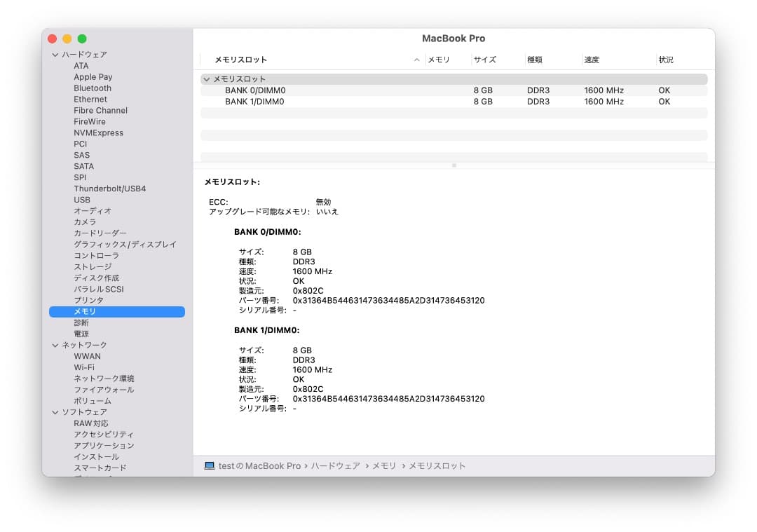Screen dimensions: 757x532
Task: Open the Wi-Fi network section
Action: click(x=84, y=367)
